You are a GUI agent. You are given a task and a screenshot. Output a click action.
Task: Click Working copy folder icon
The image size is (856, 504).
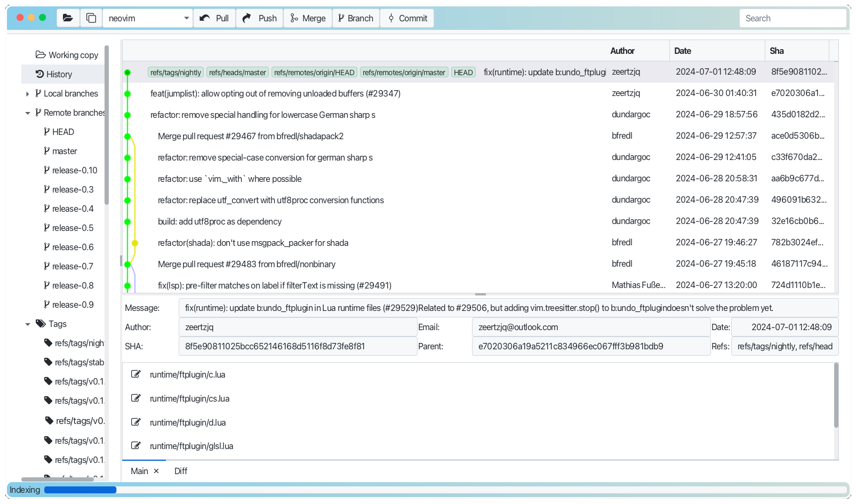tap(41, 54)
